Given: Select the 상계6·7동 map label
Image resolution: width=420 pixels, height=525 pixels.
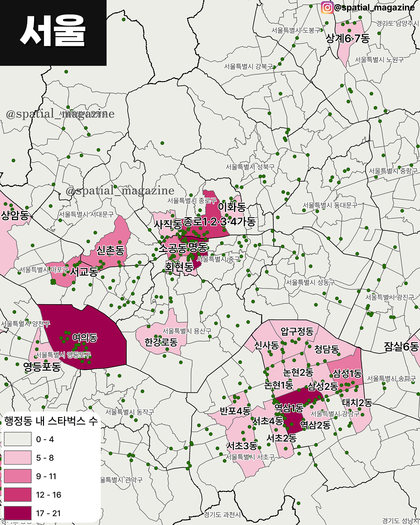Looking at the screenshot, I should point(348,38).
